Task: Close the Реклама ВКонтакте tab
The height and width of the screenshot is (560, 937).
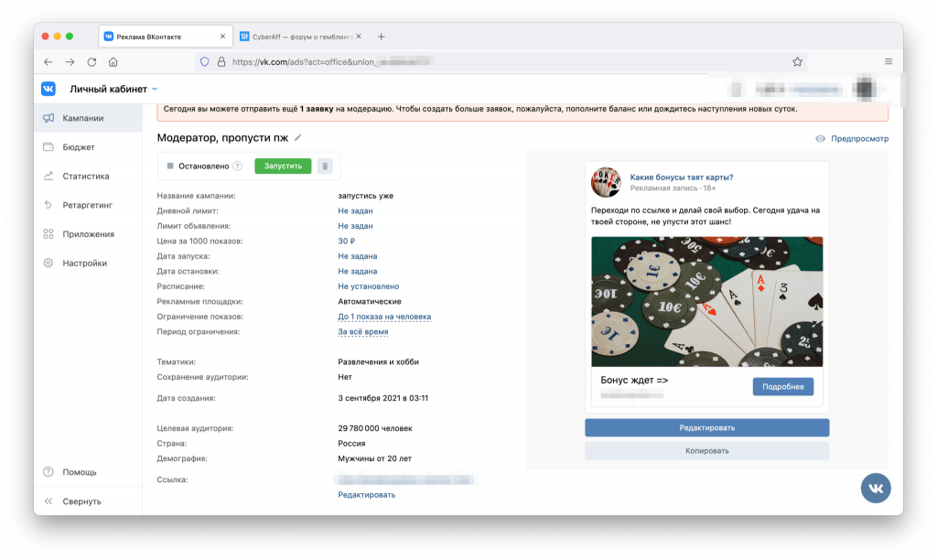Action: (223, 37)
